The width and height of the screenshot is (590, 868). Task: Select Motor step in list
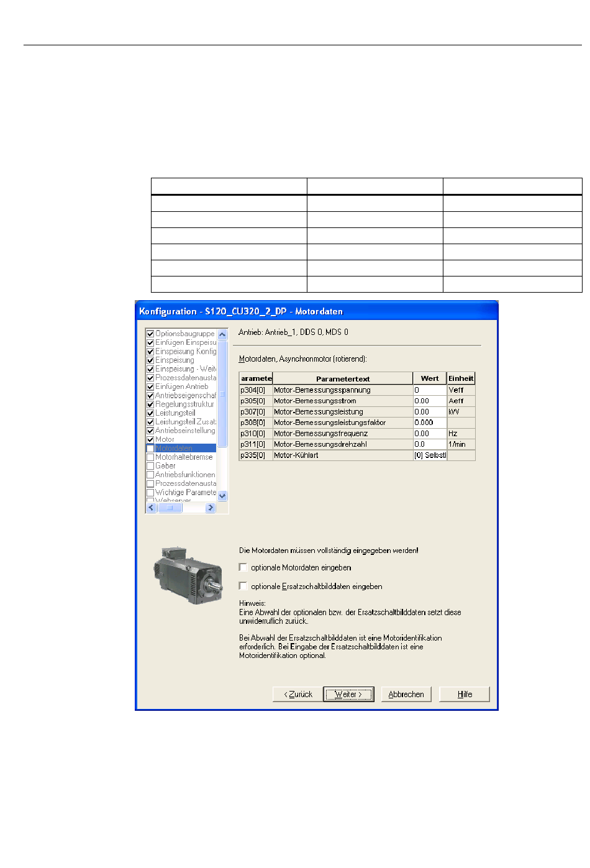(165, 439)
